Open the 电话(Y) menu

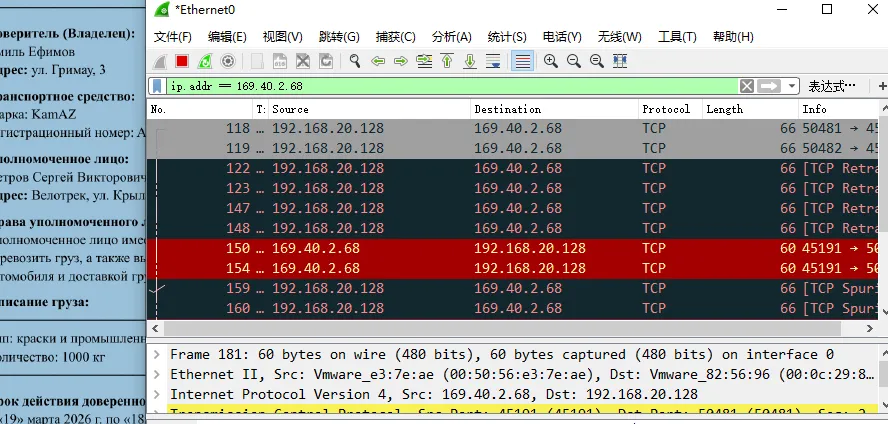tap(562, 37)
